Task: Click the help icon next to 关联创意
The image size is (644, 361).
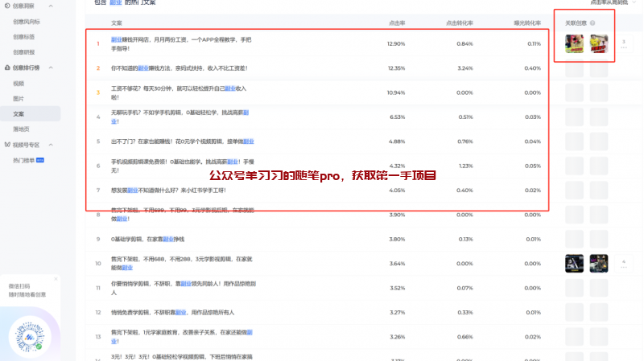Action: coord(592,23)
